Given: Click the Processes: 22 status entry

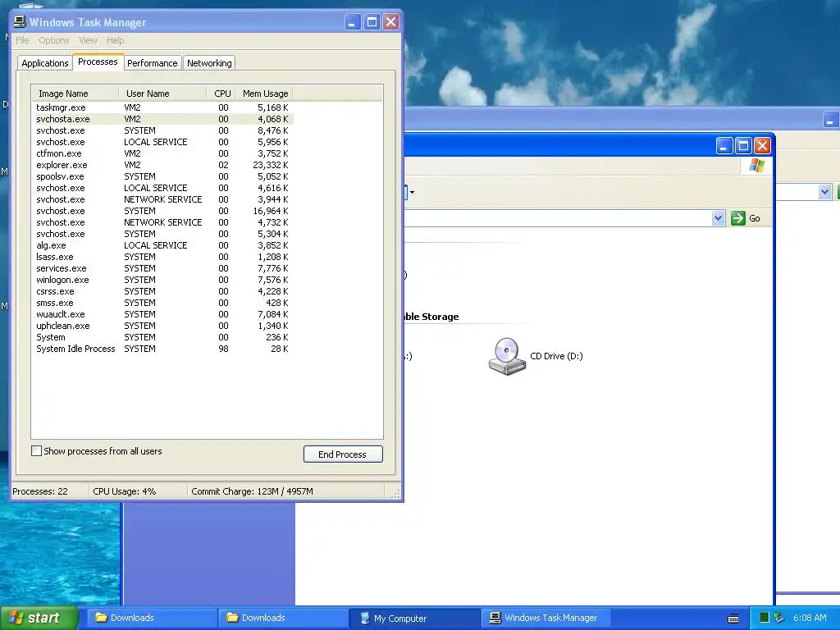Looking at the screenshot, I should point(40,491).
